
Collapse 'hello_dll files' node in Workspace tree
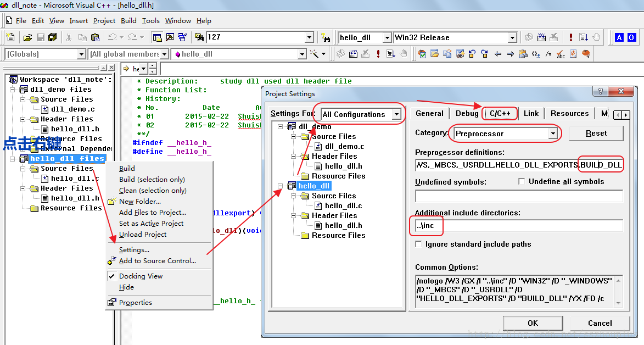[x=12, y=159]
